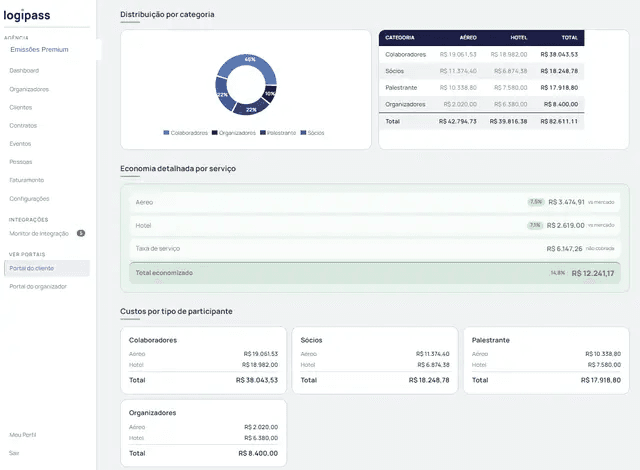Click R$ 17.918,80 in Palestrante card

(x=601, y=380)
